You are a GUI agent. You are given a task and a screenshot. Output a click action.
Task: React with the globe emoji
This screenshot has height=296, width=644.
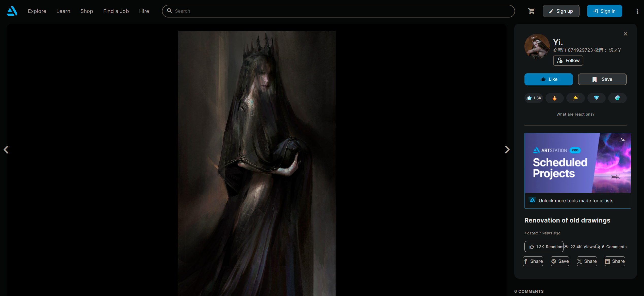pos(617,98)
